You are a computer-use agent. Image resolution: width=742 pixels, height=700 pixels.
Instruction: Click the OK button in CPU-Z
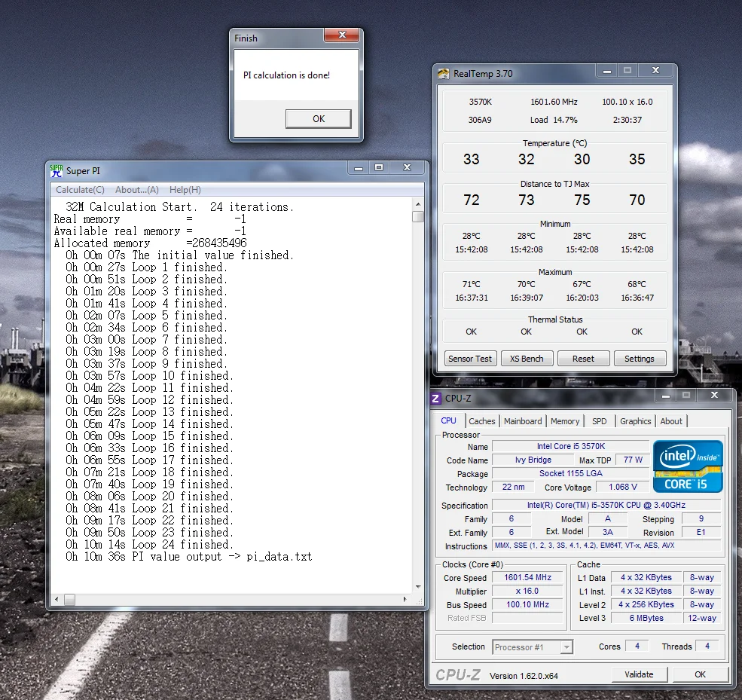click(700, 674)
